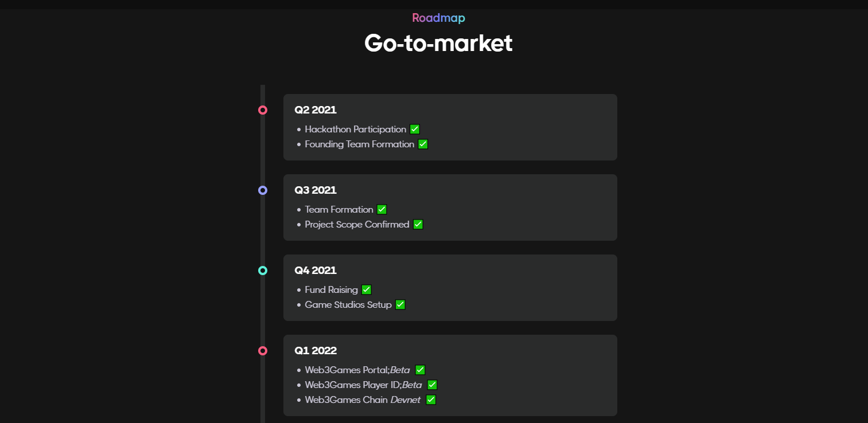Click the green check next to Fund Raising
868x423 pixels.
pyautogui.click(x=366, y=290)
